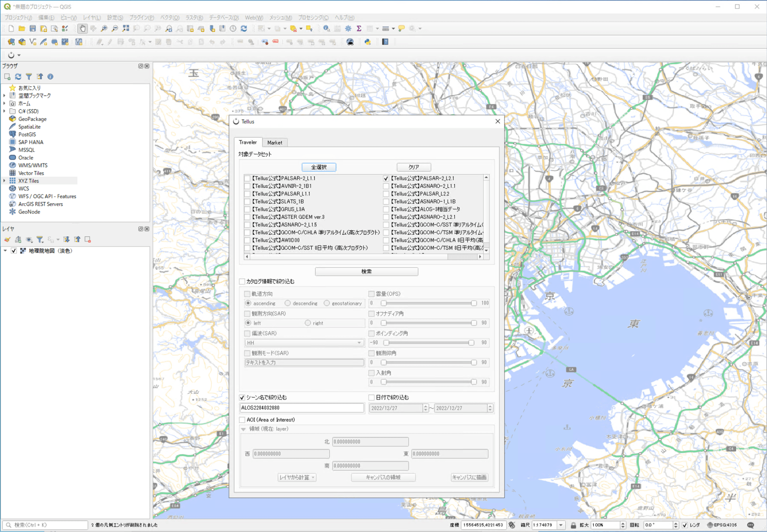
Task: Collapse the 領域 extent section
Action: 244,429
